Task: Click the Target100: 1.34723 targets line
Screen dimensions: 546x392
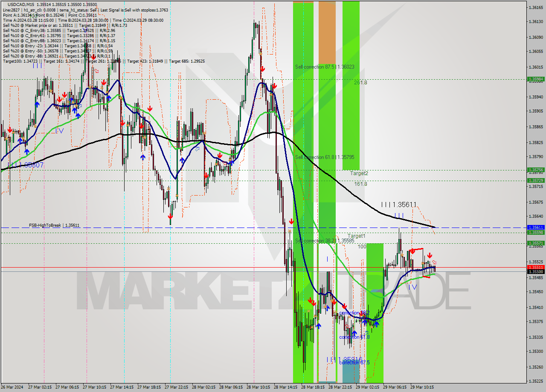Action: (x=104, y=61)
